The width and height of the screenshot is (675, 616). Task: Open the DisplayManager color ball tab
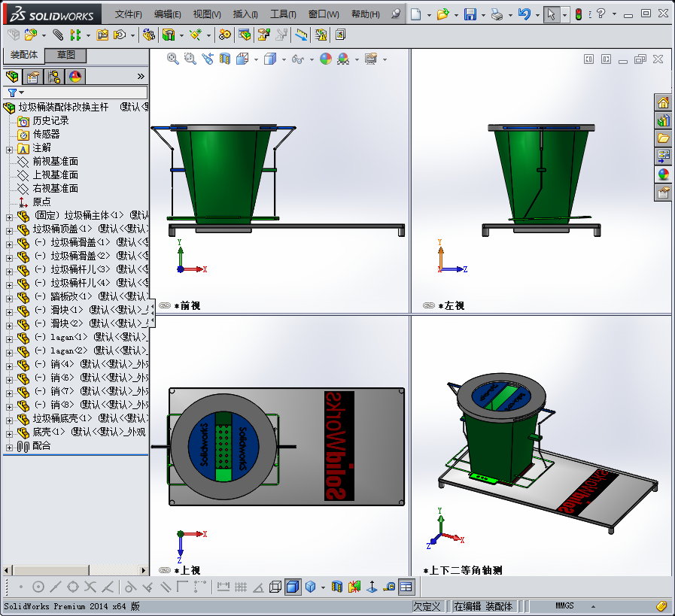pyautogui.click(x=75, y=77)
